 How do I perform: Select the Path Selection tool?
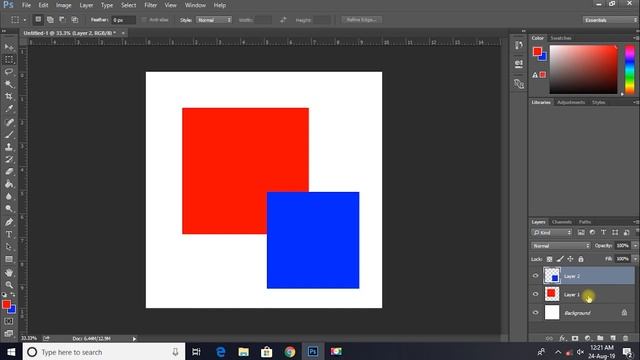[9, 247]
